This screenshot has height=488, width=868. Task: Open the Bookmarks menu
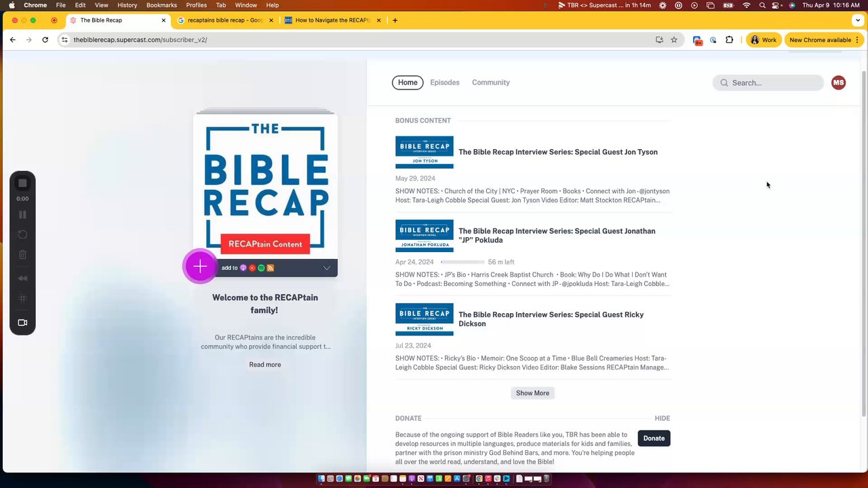161,5
